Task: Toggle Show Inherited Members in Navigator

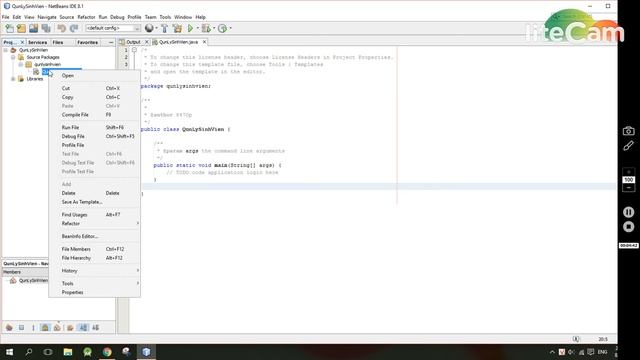Action: pos(9,327)
